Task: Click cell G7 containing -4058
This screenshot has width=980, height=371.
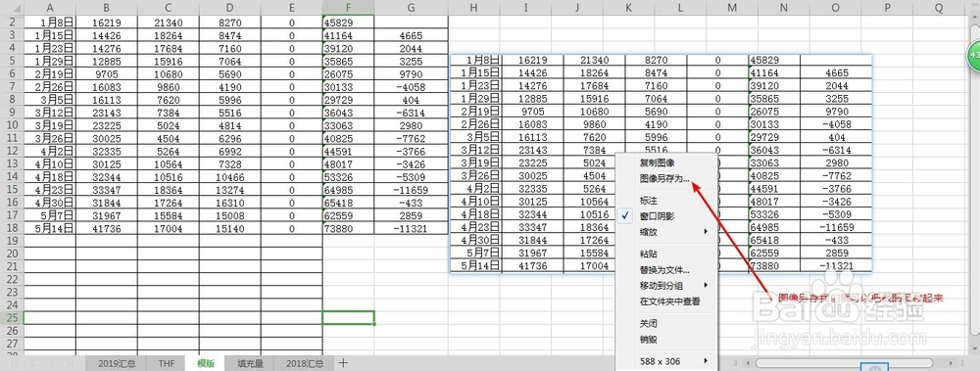Action: tap(411, 87)
